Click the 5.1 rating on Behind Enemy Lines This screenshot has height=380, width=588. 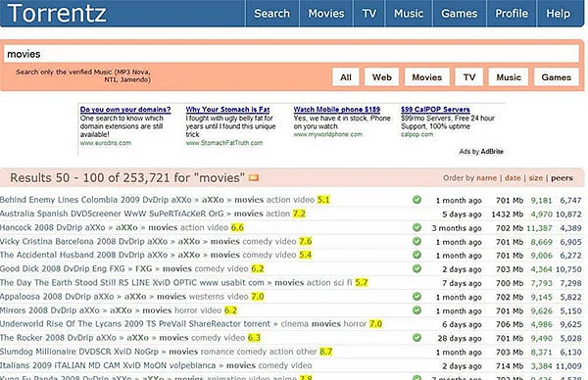pos(323,200)
